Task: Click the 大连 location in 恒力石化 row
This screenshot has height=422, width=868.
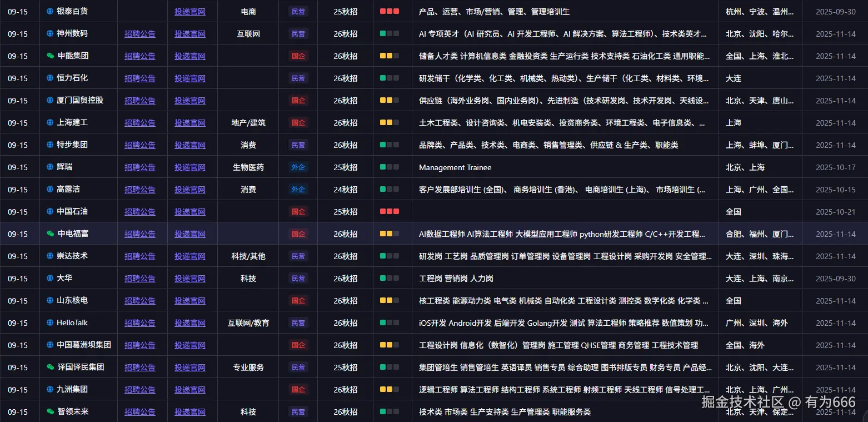Action: tap(734, 78)
